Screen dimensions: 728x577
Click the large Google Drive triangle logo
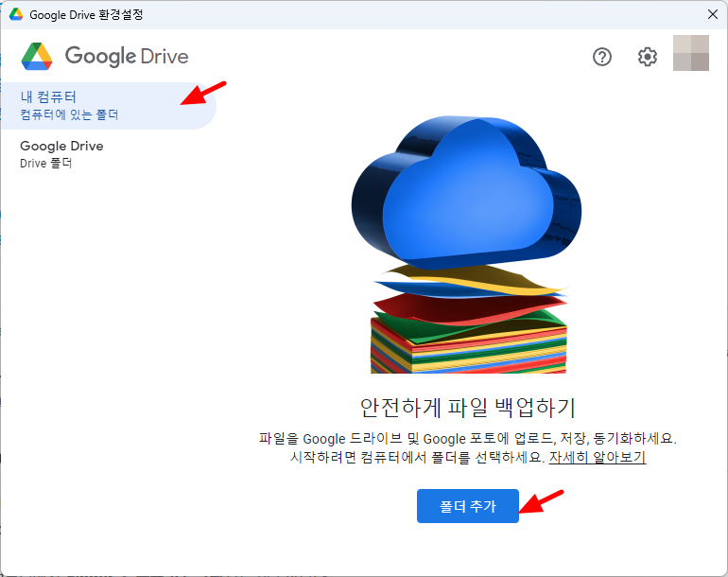37,57
